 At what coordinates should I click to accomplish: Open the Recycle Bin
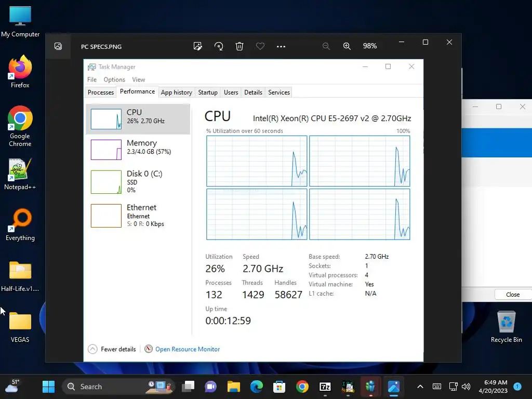coord(506,327)
